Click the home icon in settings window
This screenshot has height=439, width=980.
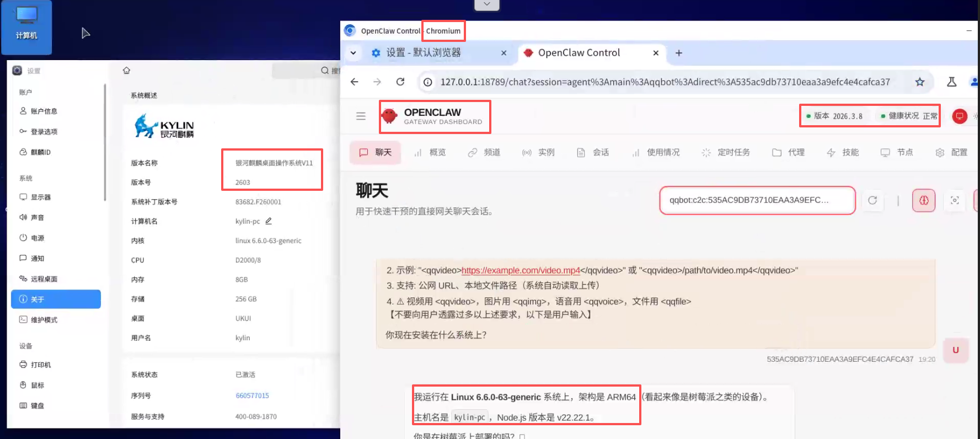pos(126,71)
